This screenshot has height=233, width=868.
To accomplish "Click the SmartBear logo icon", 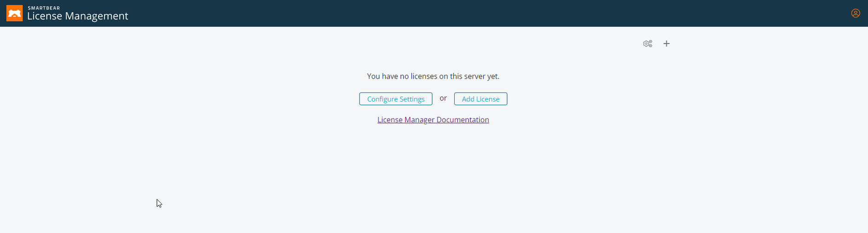I will [14, 13].
